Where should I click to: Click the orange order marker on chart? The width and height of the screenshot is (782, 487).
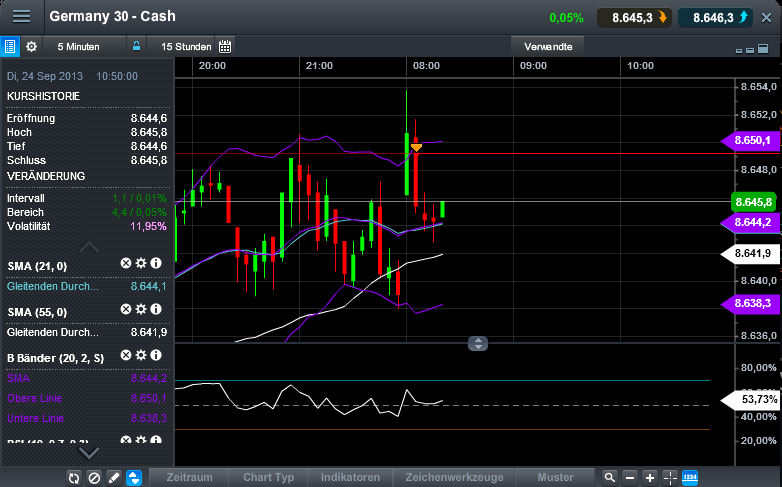pyautogui.click(x=416, y=147)
